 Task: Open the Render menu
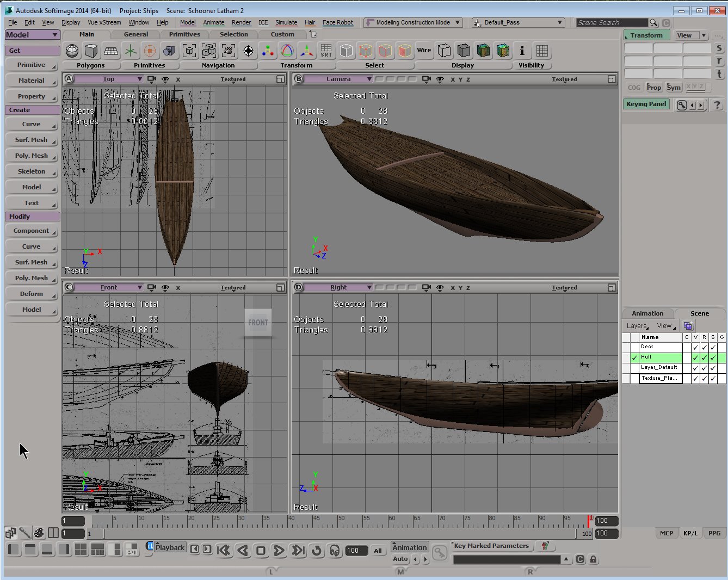pyautogui.click(x=241, y=23)
